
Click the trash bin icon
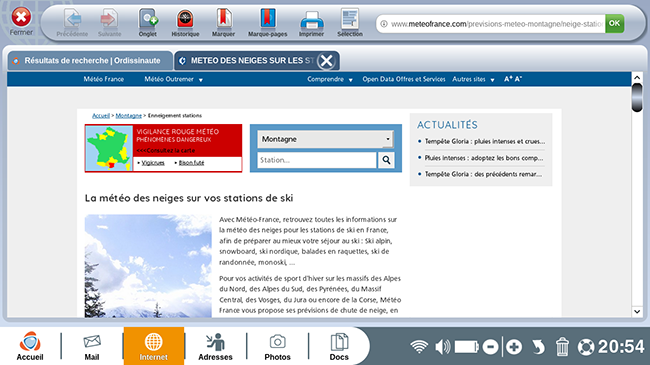click(x=562, y=347)
